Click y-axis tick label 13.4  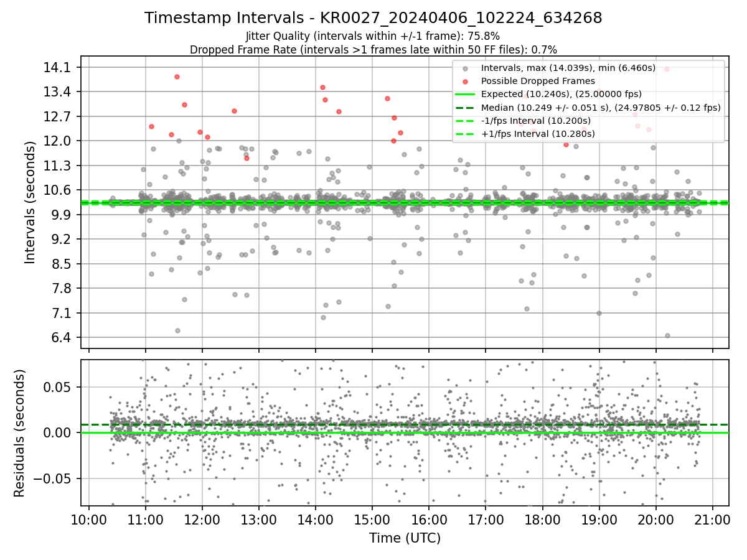pos(57,92)
